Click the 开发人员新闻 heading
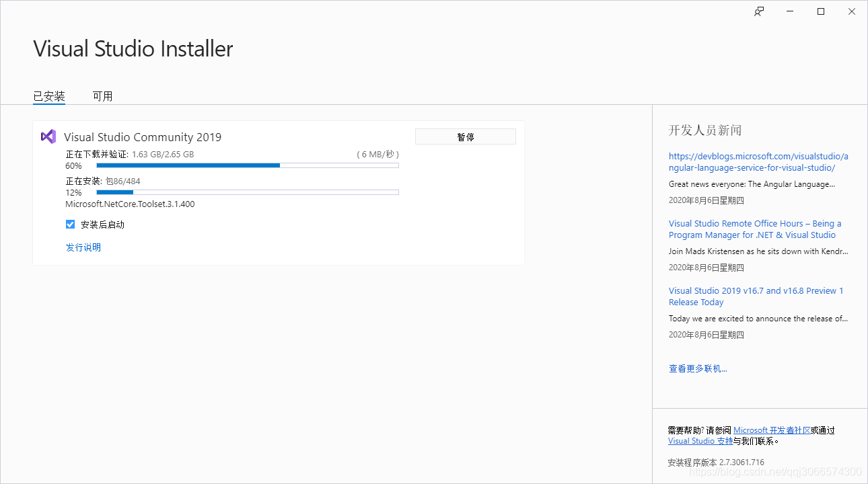Viewport: 868px width, 484px height. 705,130
